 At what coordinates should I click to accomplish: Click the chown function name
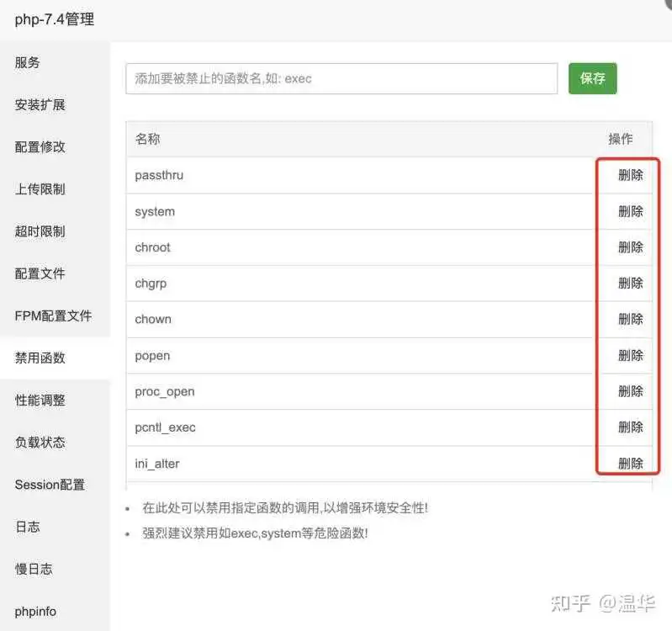coord(153,320)
